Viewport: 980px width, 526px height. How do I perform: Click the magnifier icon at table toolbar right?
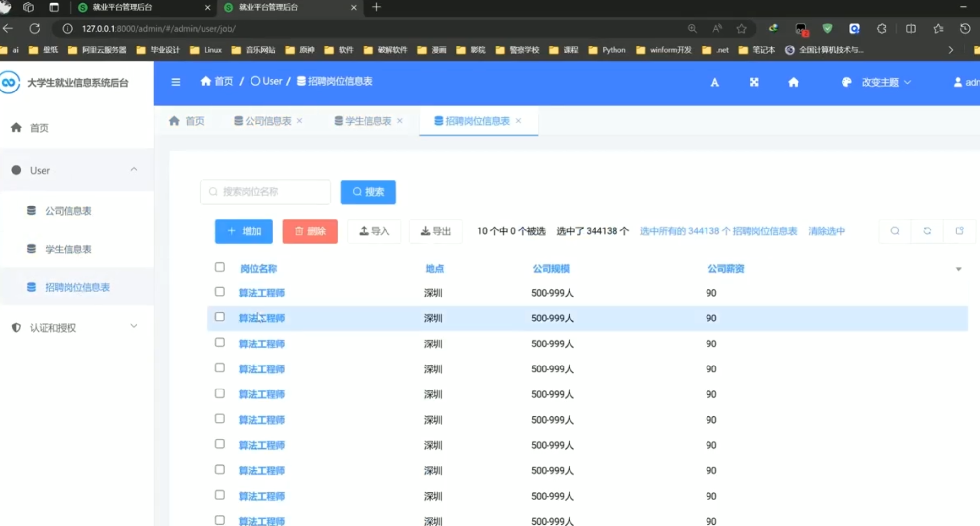(x=895, y=231)
